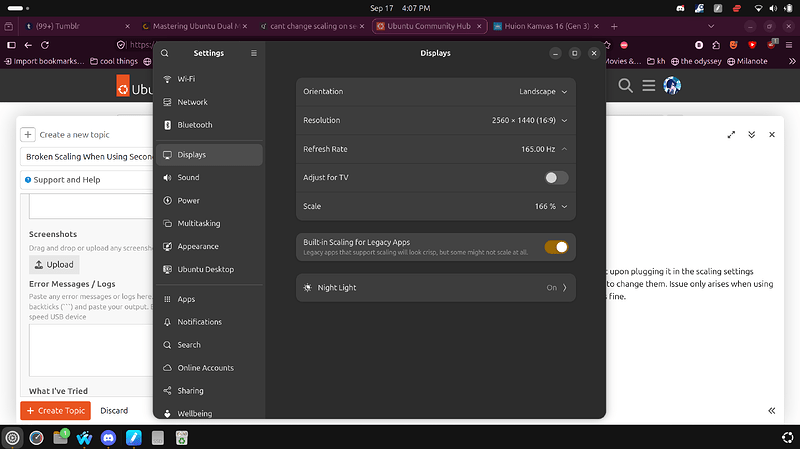Collapse the Refresh Rate dropdown
The width and height of the screenshot is (800, 449).
point(436,149)
